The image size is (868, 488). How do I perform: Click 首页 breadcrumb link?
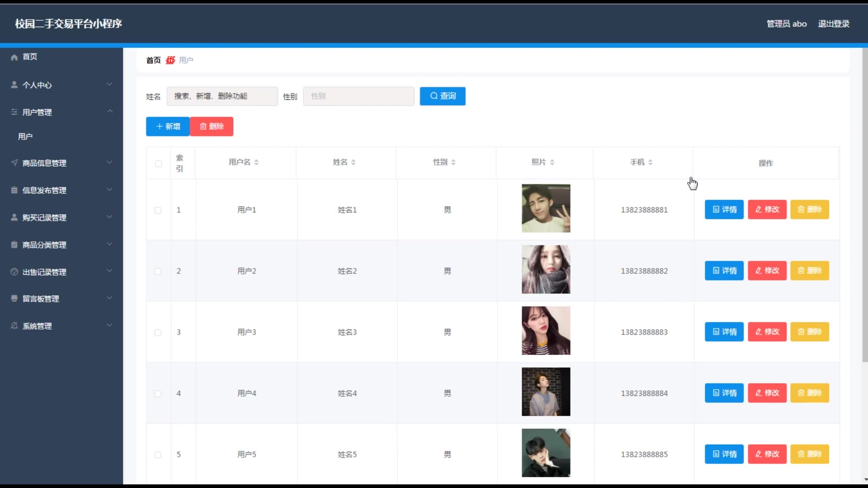(153, 60)
